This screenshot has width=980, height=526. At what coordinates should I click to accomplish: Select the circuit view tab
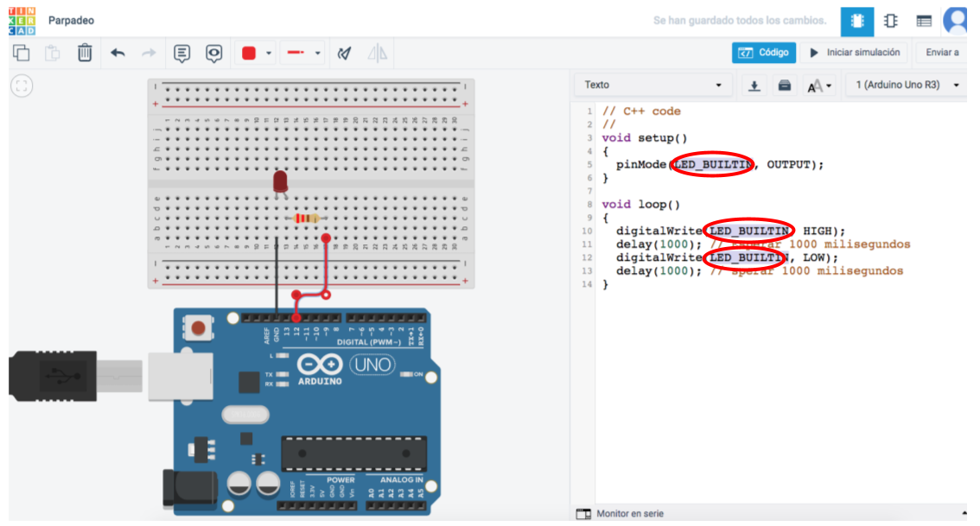[x=856, y=22]
